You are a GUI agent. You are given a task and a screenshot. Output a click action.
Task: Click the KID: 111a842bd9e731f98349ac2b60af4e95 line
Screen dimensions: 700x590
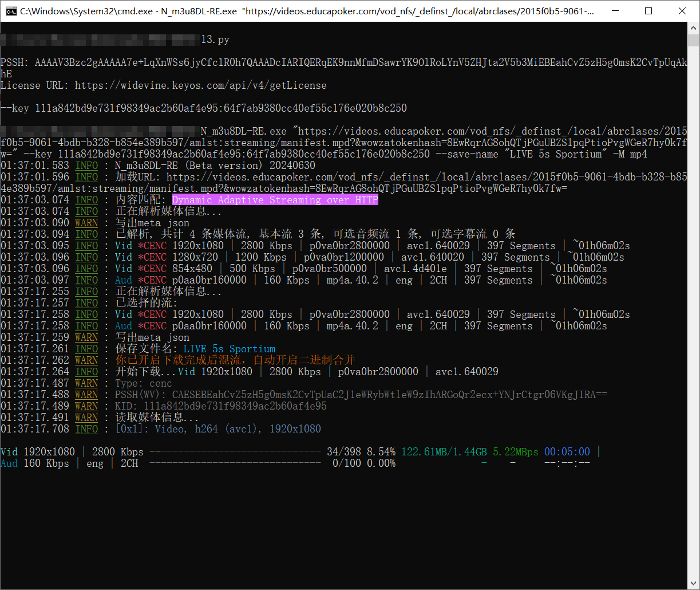164,406
